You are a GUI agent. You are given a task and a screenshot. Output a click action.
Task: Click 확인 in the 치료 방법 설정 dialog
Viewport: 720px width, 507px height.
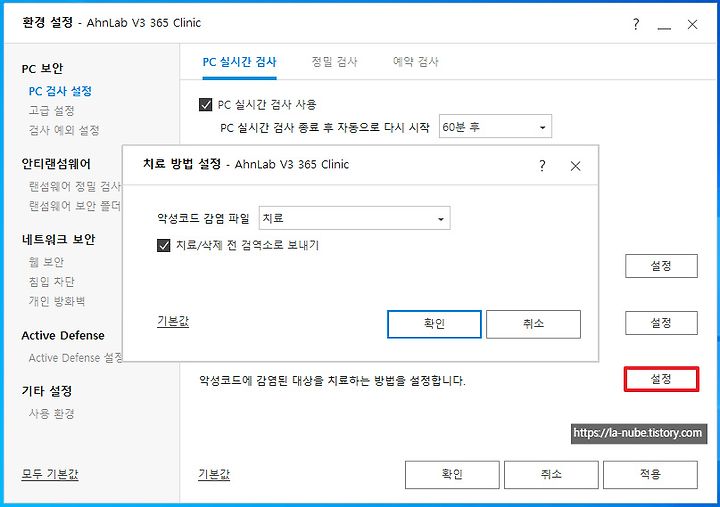pos(434,324)
